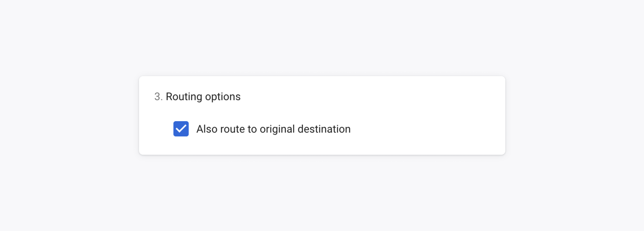
Task: Deselect the checked routing option box
Action: 181,129
